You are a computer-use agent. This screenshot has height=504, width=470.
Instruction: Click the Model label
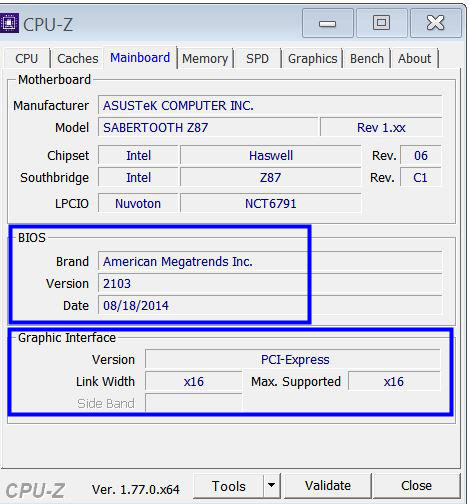(x=72, y=128)
